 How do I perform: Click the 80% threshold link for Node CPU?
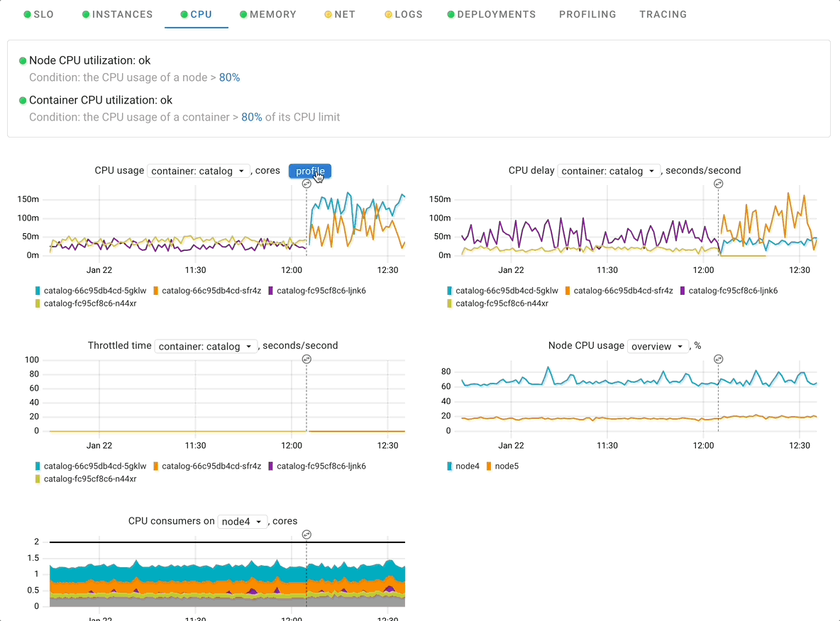(229, 77)
